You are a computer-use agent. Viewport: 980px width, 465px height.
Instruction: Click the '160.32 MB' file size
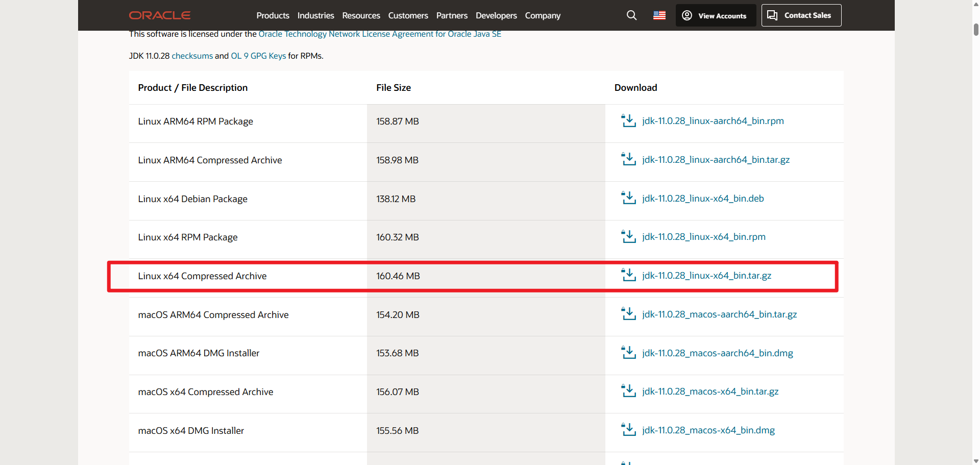398,237
